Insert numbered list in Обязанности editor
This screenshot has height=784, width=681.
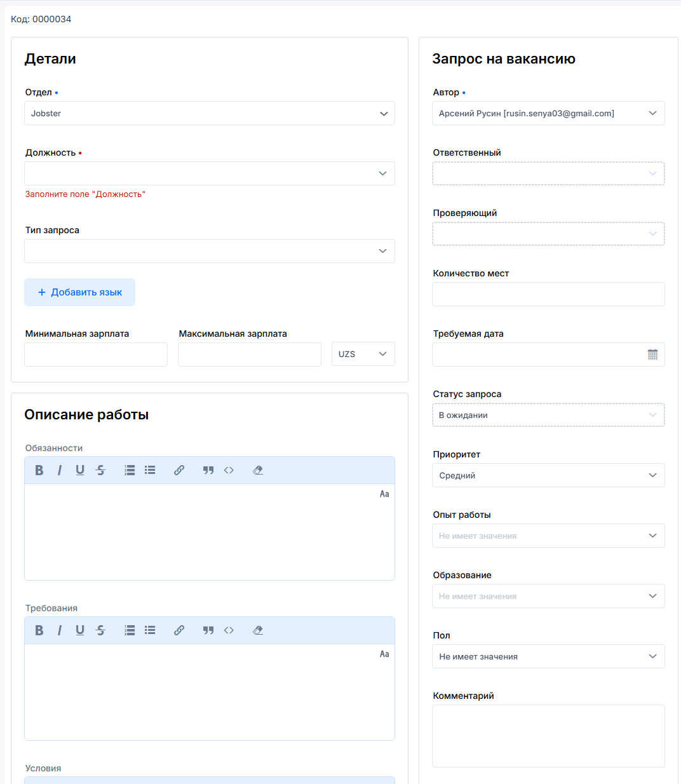[x=129, y=470]
